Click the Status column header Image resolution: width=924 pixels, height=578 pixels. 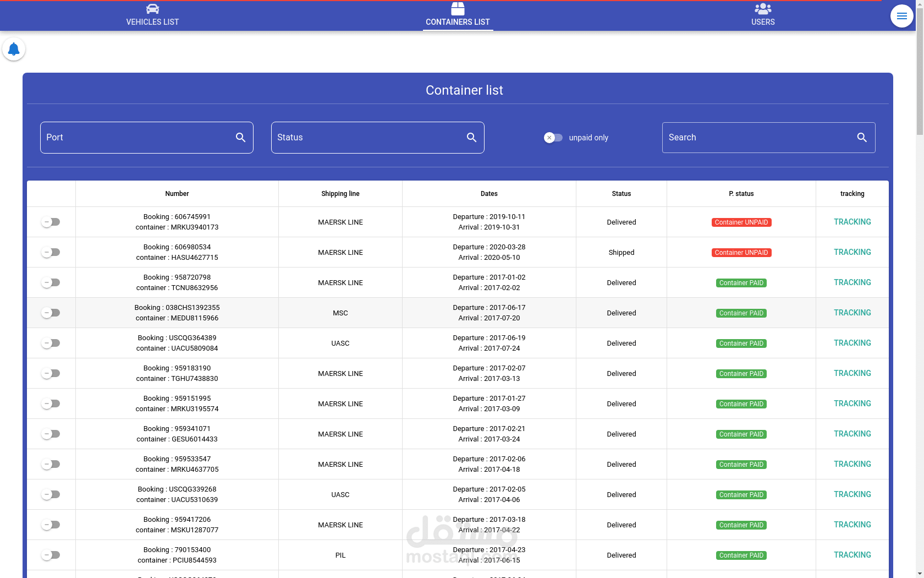(621, 194)
